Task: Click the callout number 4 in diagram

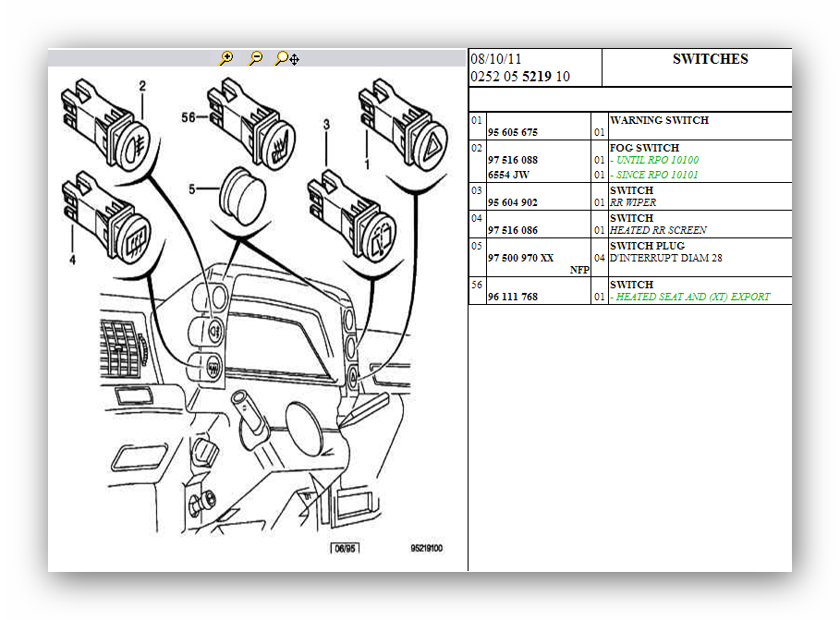Action: pyautogui.click(x=72, y=260)
